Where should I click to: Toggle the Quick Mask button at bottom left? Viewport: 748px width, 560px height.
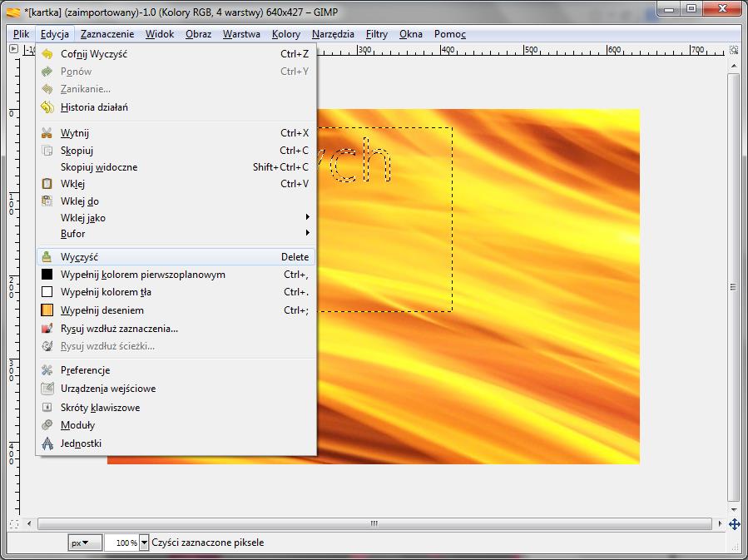coord(14,524)
